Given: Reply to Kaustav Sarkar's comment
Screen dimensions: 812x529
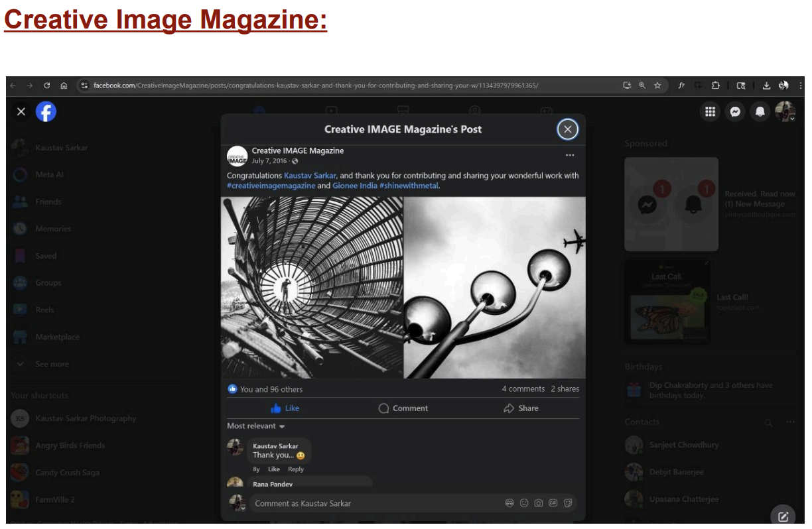Looking at the screenshot, I should pyautogui.click(x=296, y=469).
